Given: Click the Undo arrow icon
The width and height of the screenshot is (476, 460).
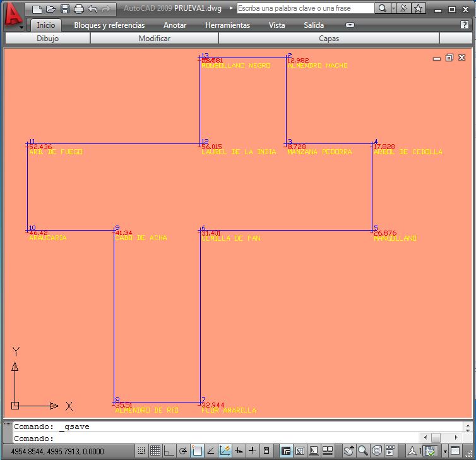Looking at the screenshot, I should pyautogui.click(x=93, y=9).
